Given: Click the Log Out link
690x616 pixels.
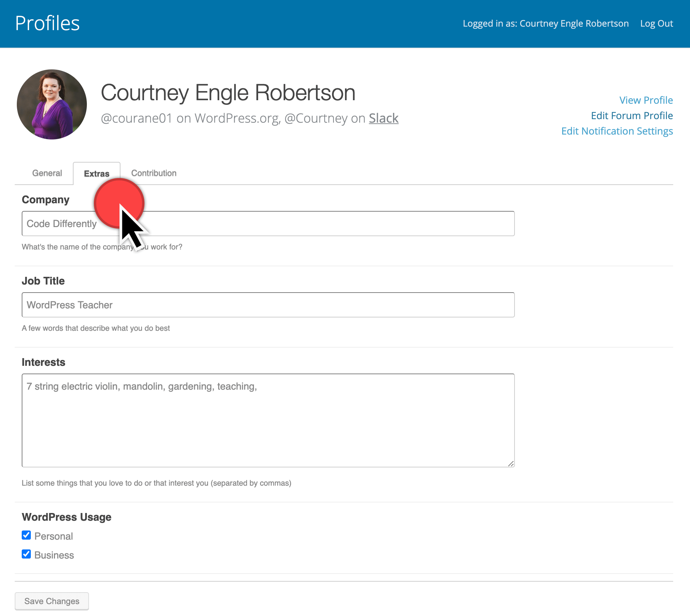Looking at the screenshot, I should 656,23.
